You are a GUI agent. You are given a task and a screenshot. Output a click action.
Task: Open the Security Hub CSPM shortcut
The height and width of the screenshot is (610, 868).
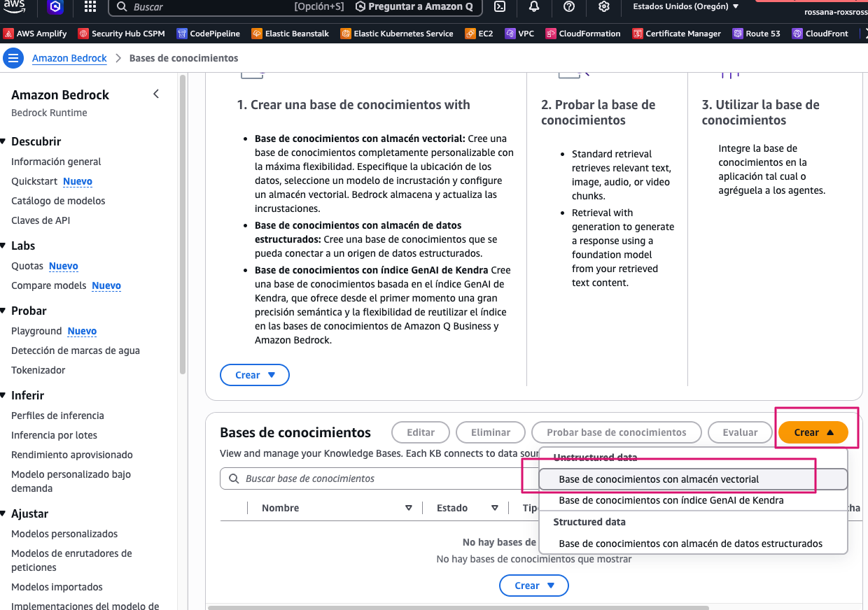click(x=122, y=34)
